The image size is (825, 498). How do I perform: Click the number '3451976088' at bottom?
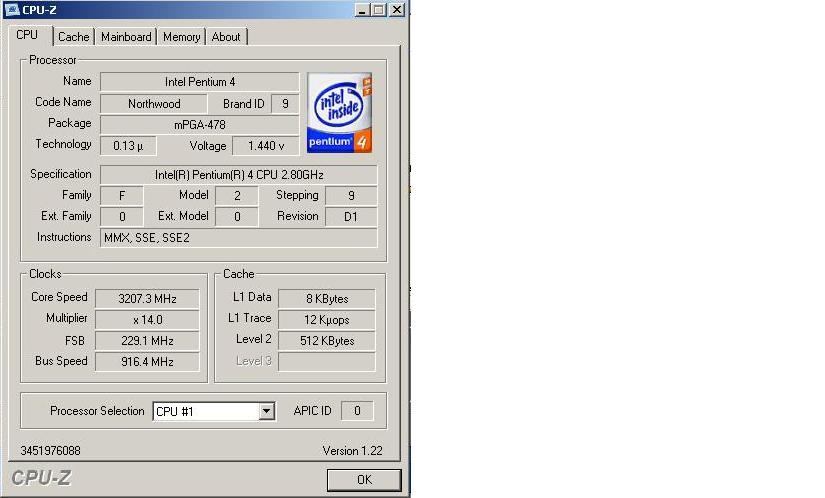coord(51,451)
